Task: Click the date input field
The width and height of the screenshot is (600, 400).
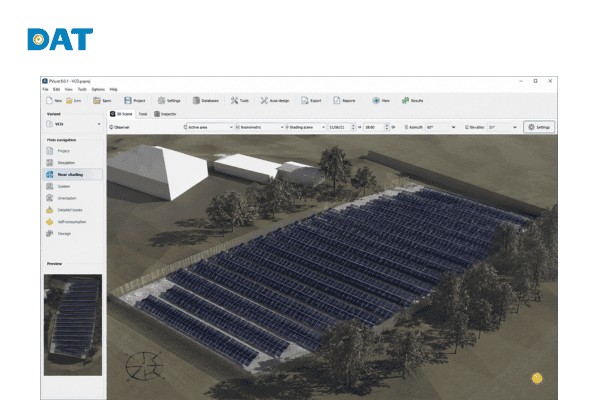Action: coord(339,127)
